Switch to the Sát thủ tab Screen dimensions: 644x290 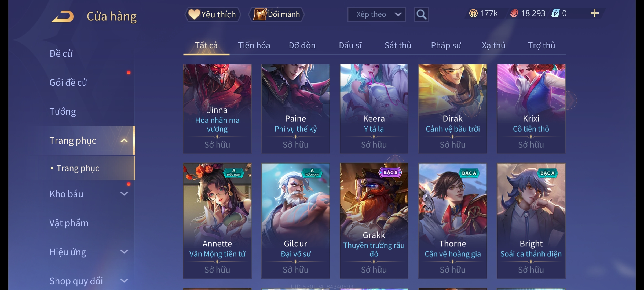(x=398, y=45)
